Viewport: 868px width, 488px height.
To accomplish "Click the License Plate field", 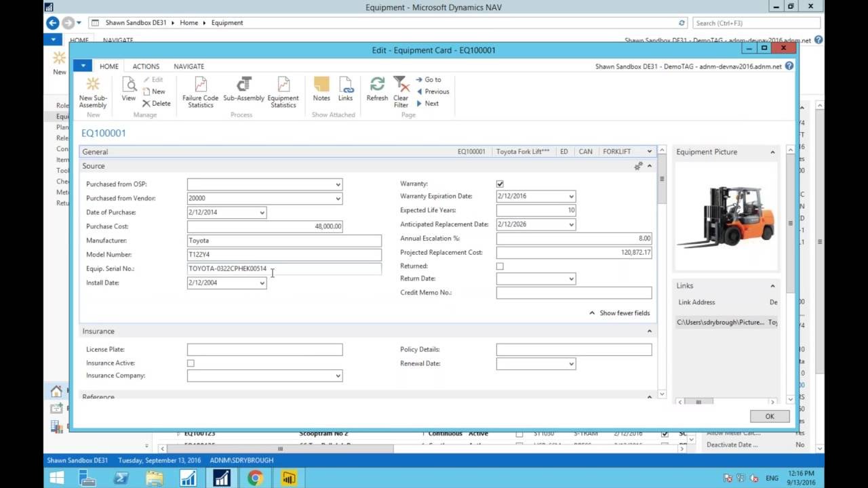I will [x=264, y=350].
